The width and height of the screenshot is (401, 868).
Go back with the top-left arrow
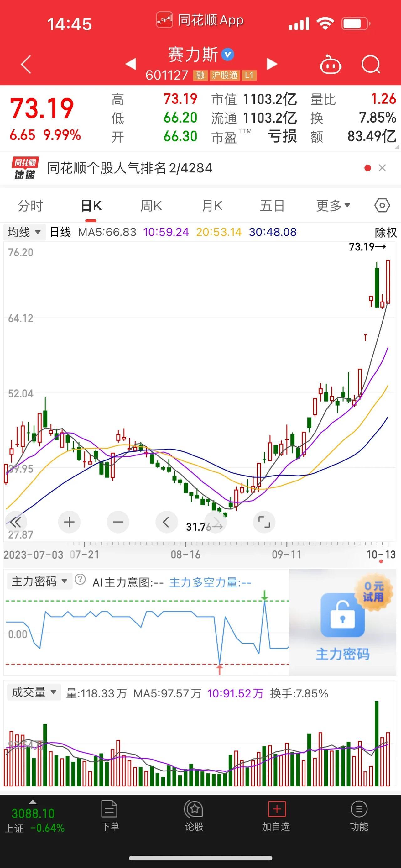coord(26,64)
